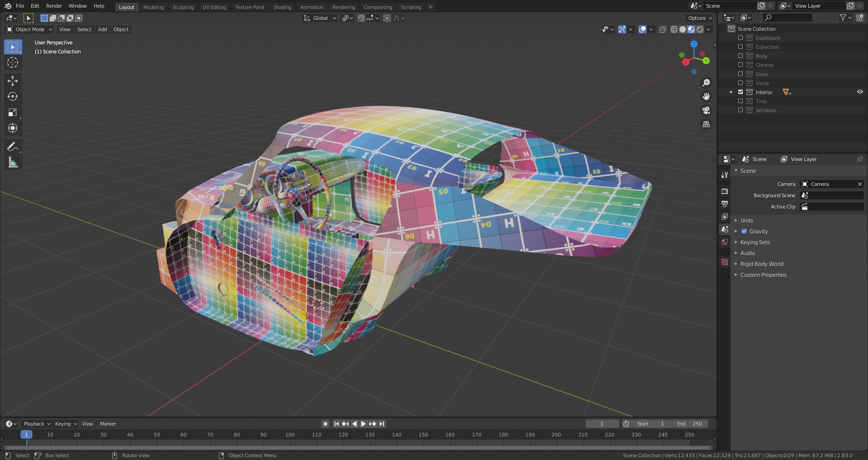The height and width of the screenshot is (460, 868).
Task: Select the Move tool in toolbar
Action: point(13,81)
